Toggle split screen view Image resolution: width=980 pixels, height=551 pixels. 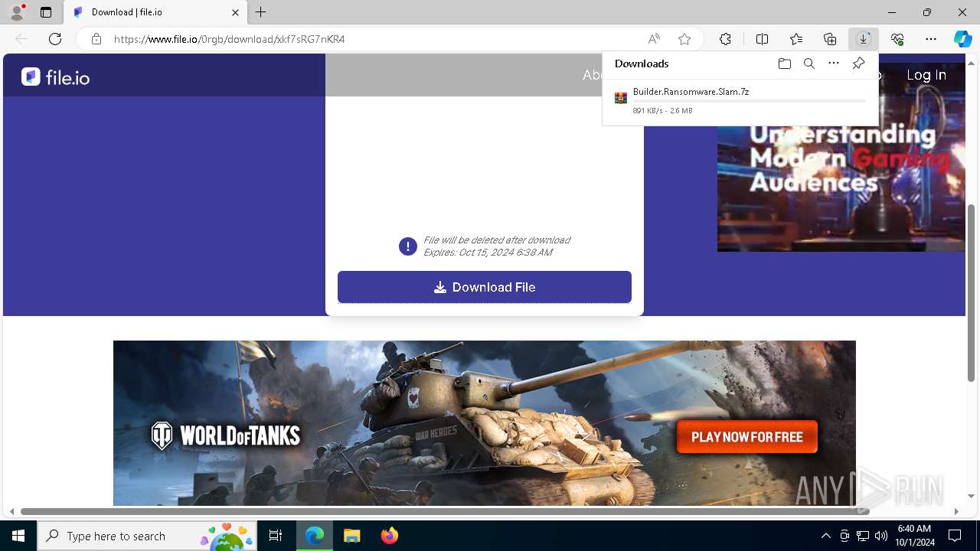pos(763,39)
